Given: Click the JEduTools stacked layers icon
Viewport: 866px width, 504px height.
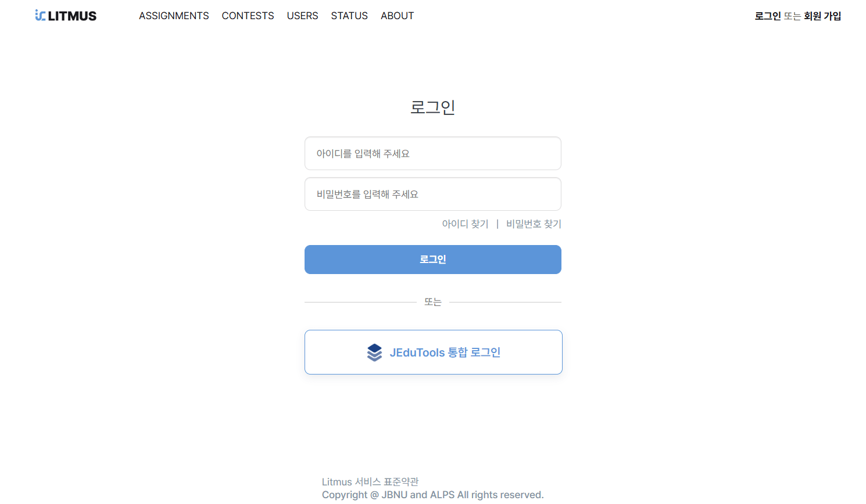Looking at the screenshot, I should click(375, 352).
